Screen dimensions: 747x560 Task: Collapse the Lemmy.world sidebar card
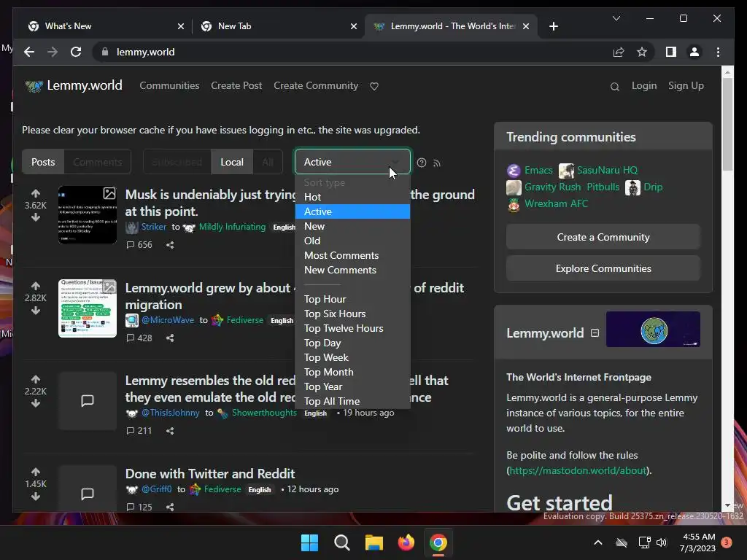point(595,332)
